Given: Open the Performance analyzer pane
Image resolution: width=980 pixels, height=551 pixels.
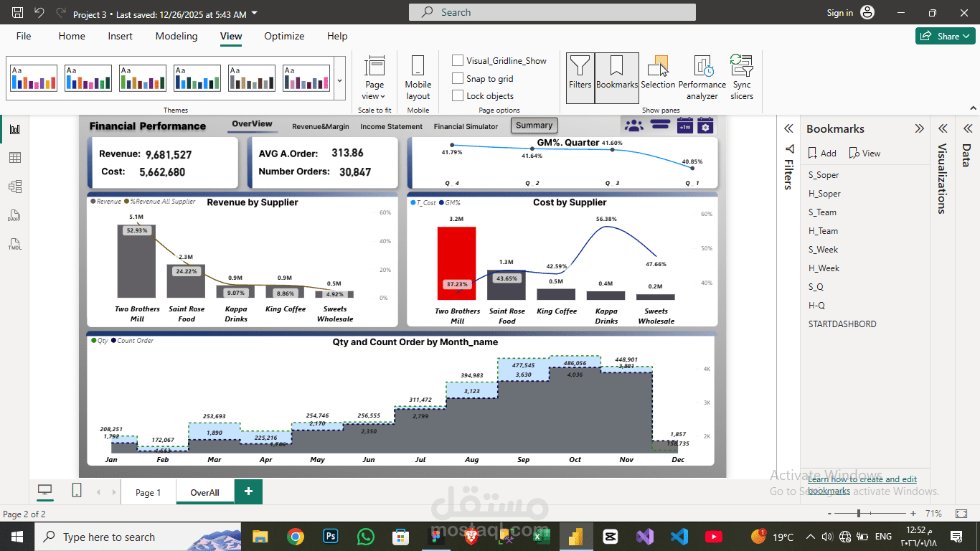Looking at the screenshot, I should coord(702,77).
